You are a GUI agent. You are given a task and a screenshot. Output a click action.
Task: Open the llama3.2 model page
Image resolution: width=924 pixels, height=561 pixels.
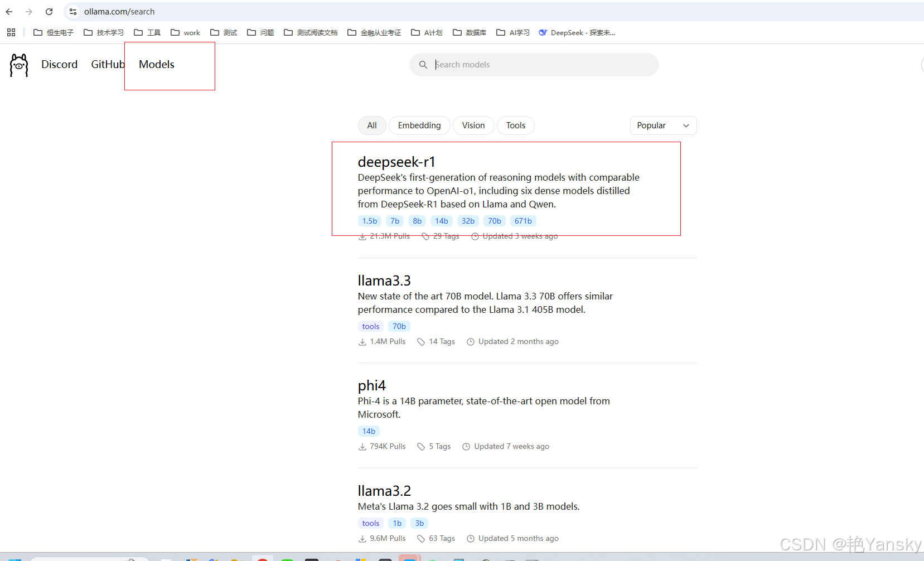pos(384,491)
